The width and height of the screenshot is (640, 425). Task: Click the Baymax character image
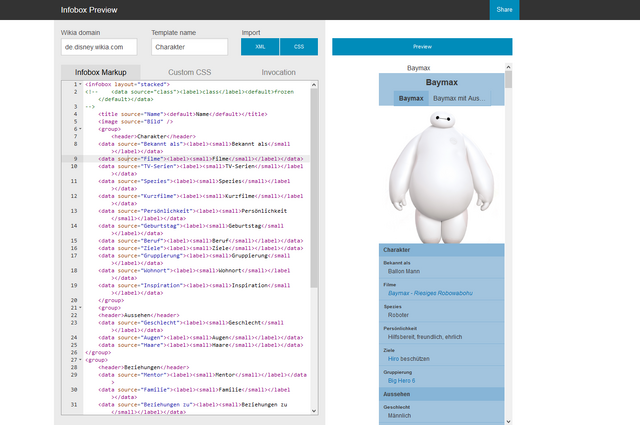click(441, 176)
